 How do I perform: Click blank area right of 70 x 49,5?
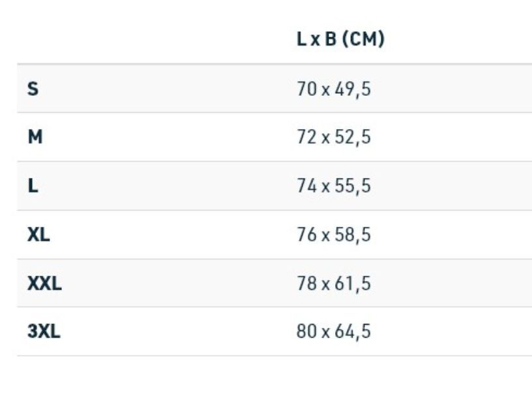click(x=451, y=89)
